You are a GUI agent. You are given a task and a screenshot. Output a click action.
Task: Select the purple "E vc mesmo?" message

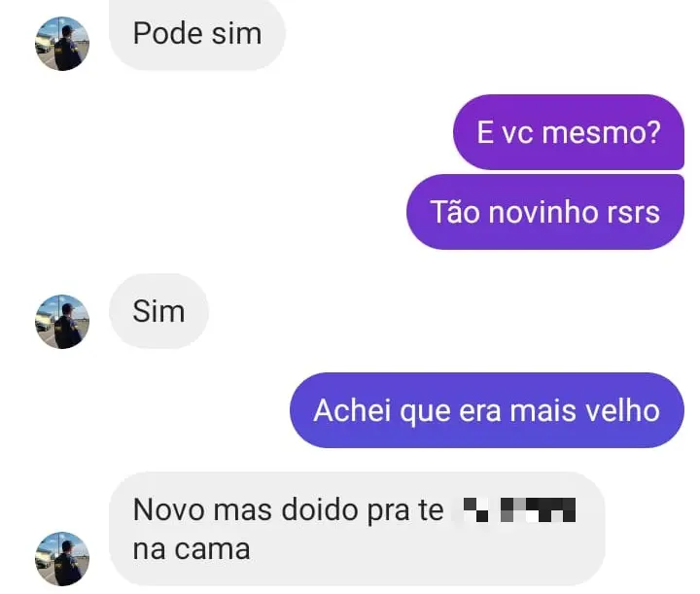coord(569,132)
